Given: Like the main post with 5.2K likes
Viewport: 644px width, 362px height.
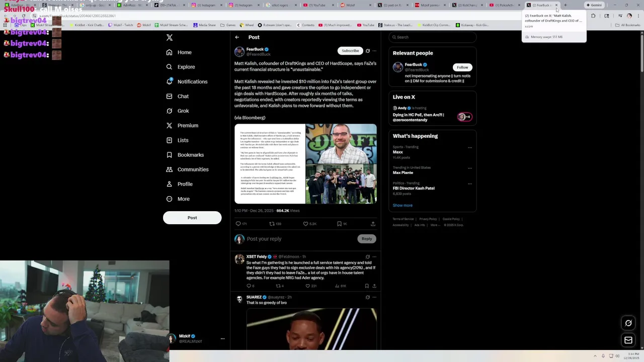Looking at the screenshot, I should (309, 224).
